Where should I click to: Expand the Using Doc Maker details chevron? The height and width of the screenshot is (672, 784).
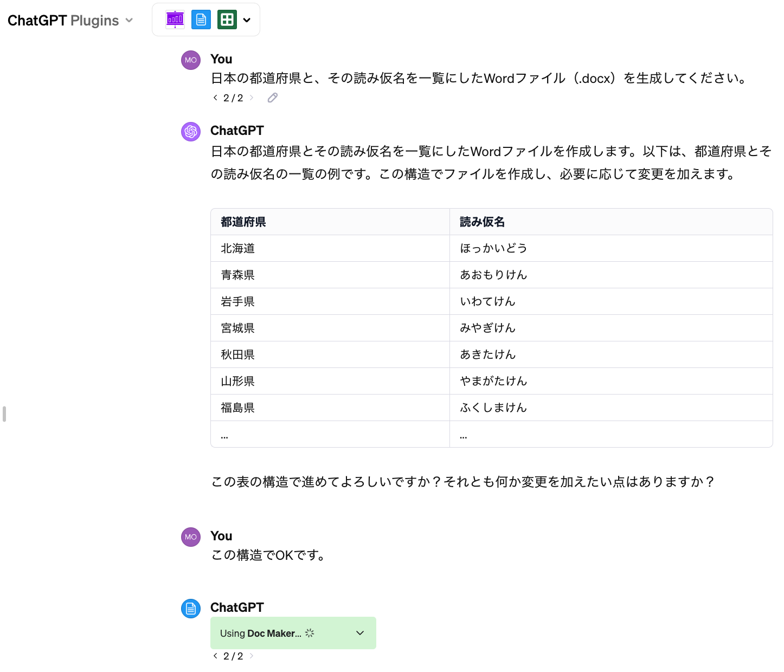360,633
